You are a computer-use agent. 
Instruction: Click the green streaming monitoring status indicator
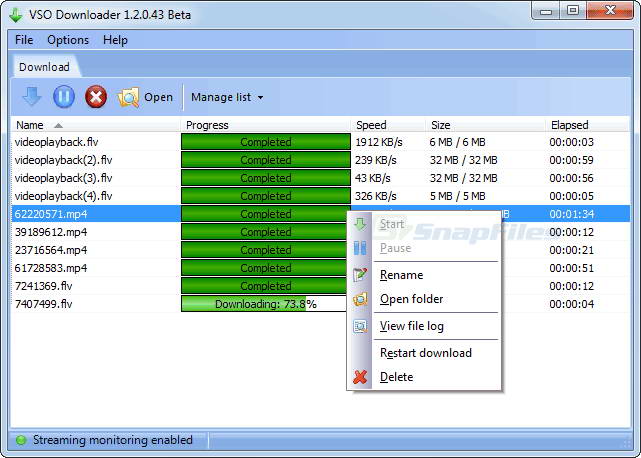[20, 440]
